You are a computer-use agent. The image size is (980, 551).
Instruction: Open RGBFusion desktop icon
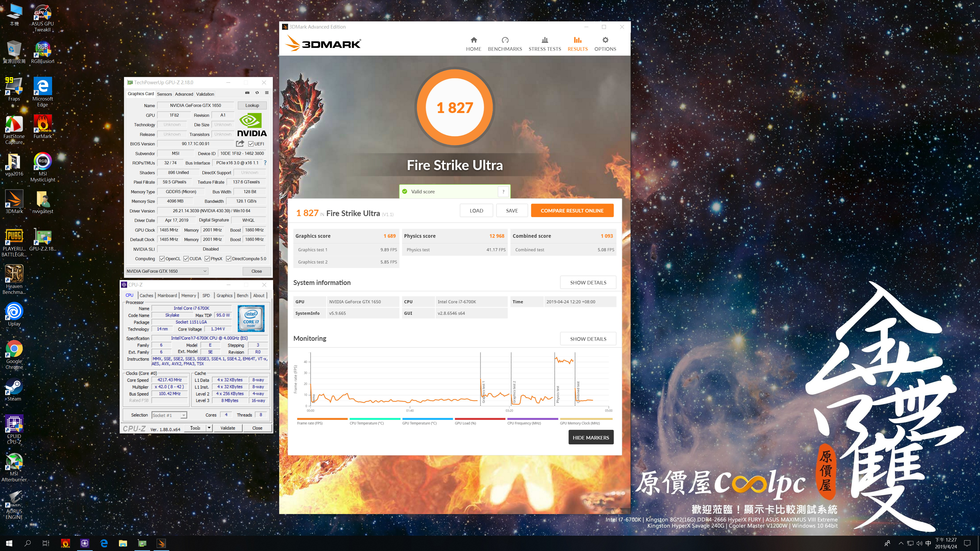(42, 53)
